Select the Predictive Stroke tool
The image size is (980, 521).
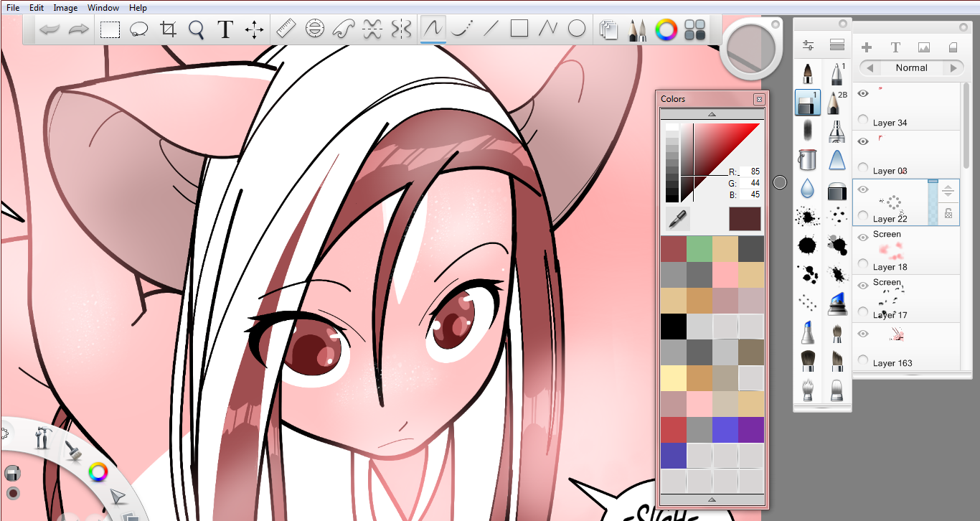(463, 29)
